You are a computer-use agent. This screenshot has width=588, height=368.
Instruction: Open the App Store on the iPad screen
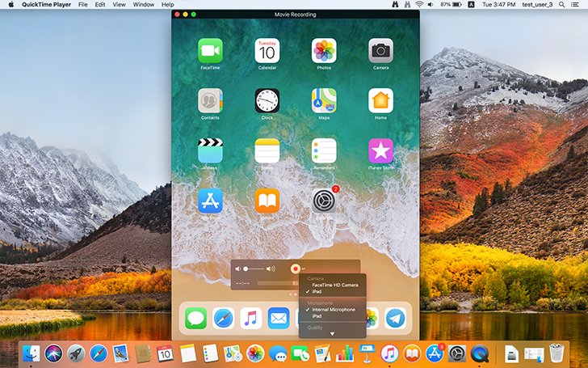click(210, 201)
